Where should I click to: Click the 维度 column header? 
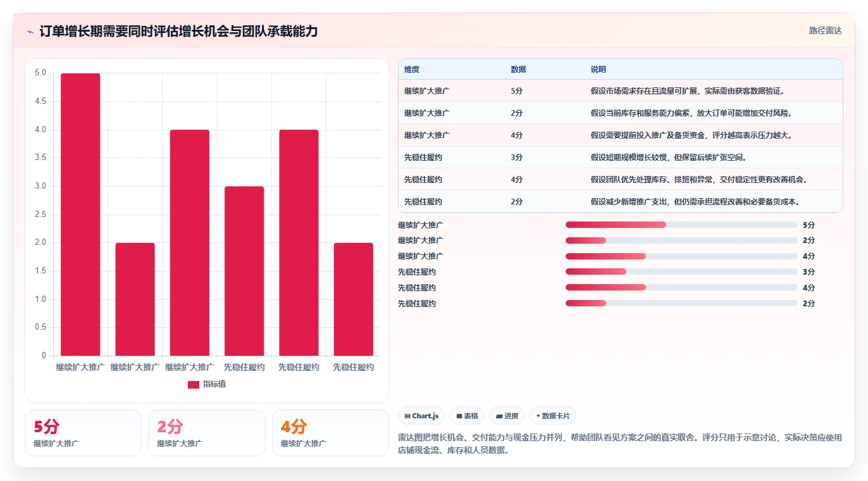point(412,70)
